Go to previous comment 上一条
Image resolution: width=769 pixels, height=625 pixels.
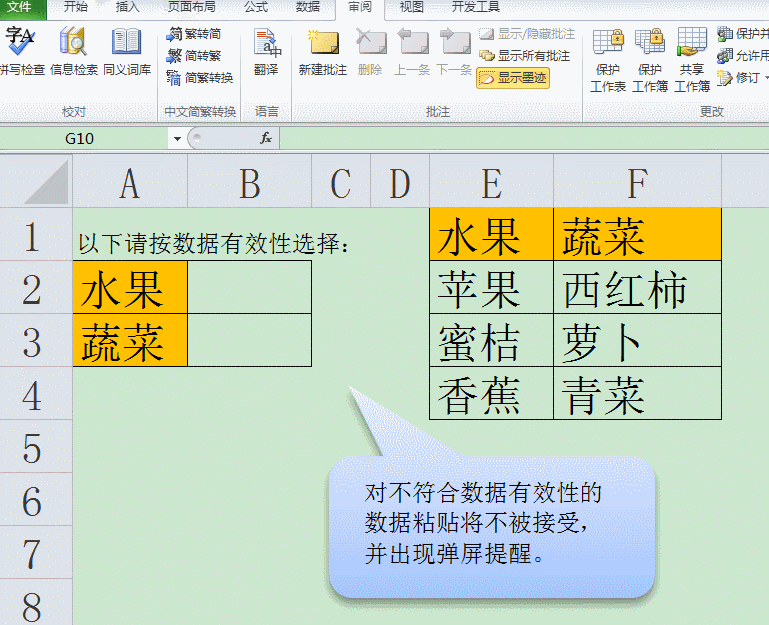pos(412,51)
